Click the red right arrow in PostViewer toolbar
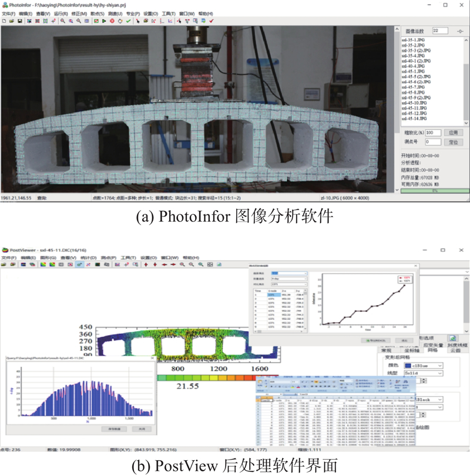The image size is (470, 476). click(x=173, y=265)
